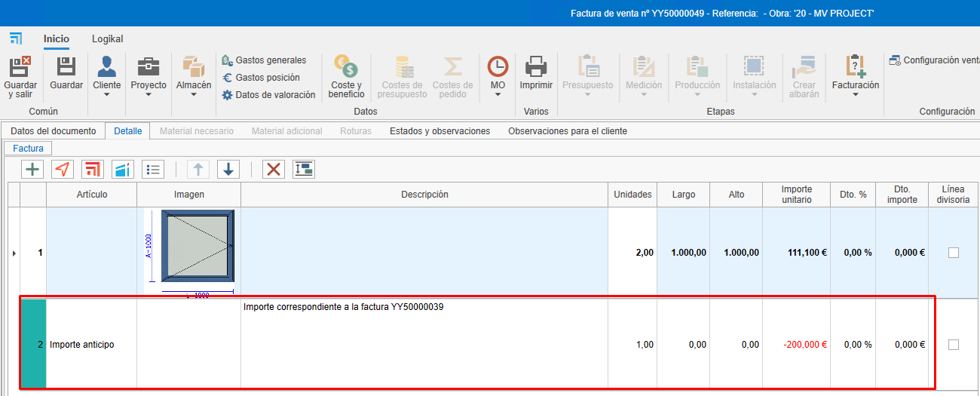Click the 111,100 € unit amount cell

click(x=796, y=253)
